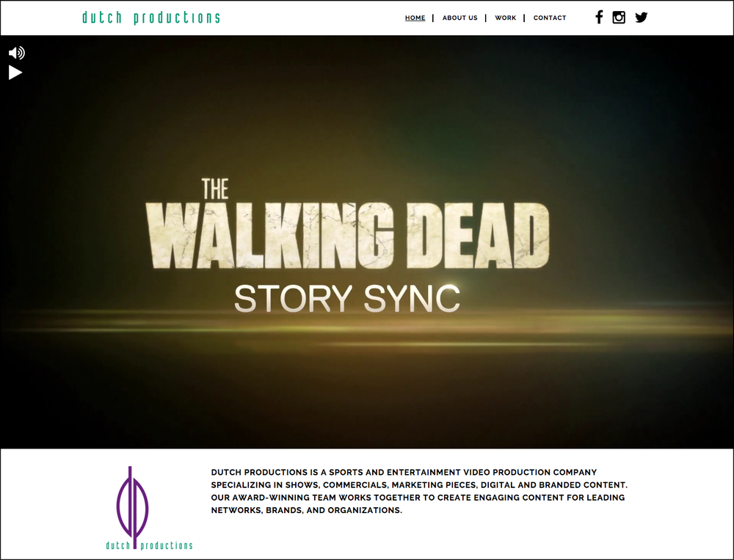Screen dimensions: 734x560
Task: Click the "STORY SYNC" title in the video
Action: [347, 298]
